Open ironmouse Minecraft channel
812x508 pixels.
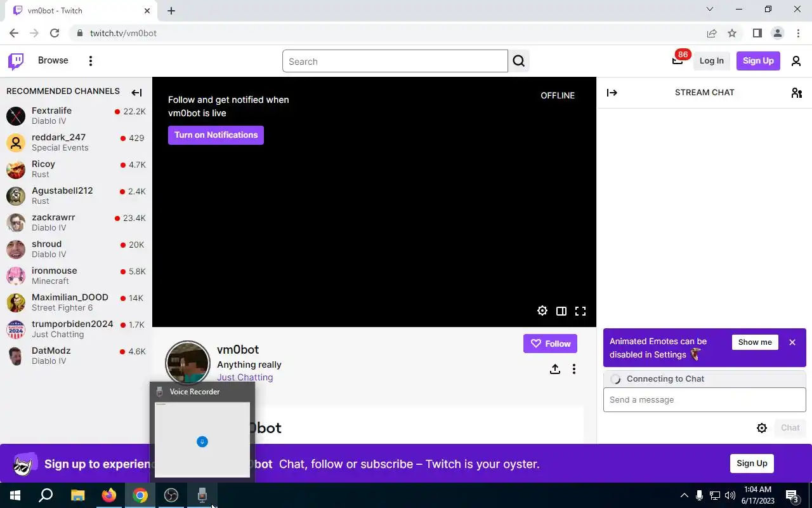click(76, 276)
